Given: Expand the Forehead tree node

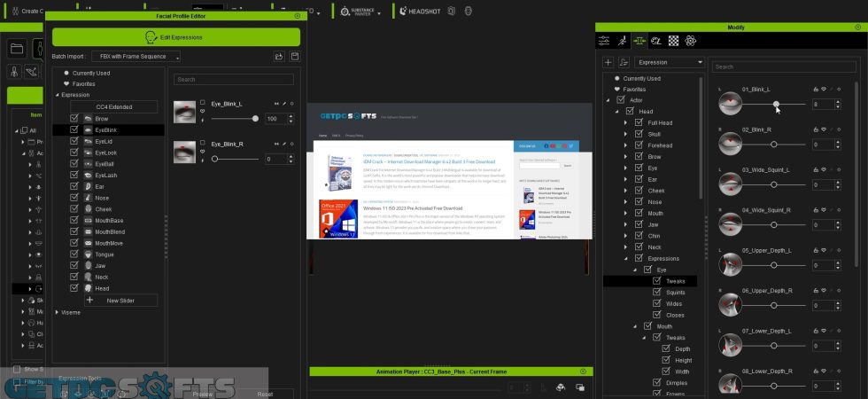Looking at the screenshot, I should coord(625,145).
